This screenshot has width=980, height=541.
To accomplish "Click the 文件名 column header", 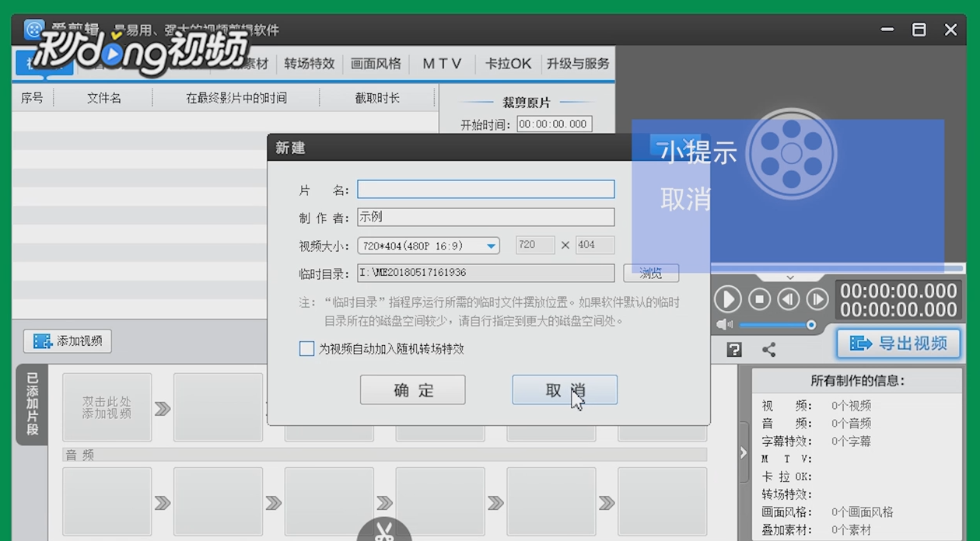I will click(x=103, y=98).
